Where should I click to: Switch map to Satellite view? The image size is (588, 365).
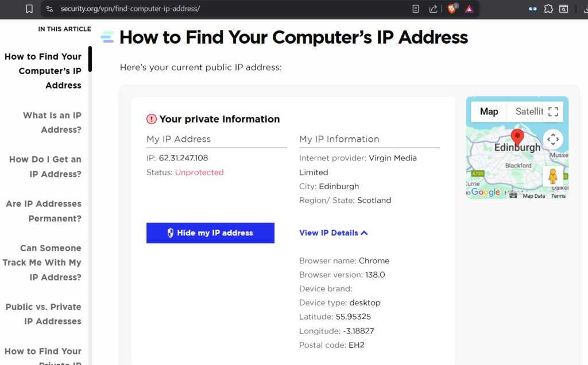pyautogui.click(x=528, y=112)
